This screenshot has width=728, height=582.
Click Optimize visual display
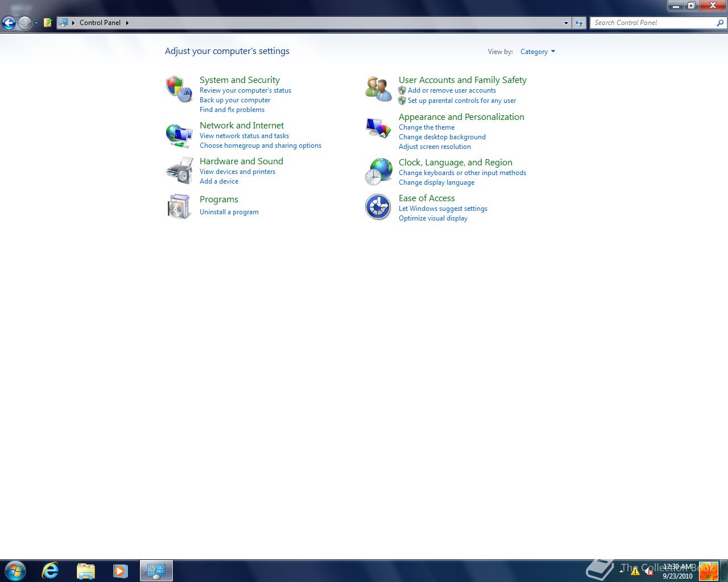click(x=433, y=218)
